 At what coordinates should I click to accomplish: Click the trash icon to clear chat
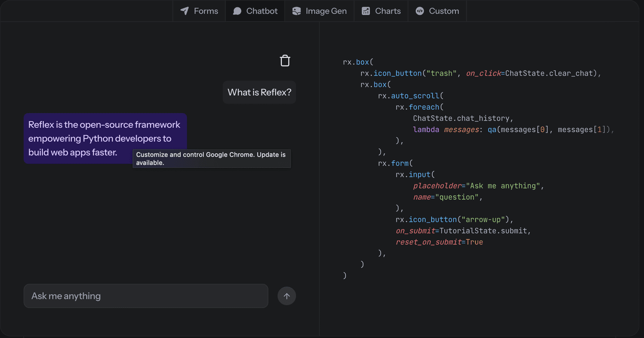click(285, 61)
